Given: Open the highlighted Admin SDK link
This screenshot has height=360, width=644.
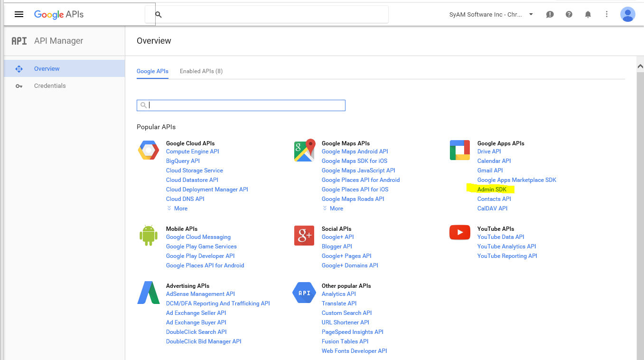Looking at the screenshot, I should (492, 189).
